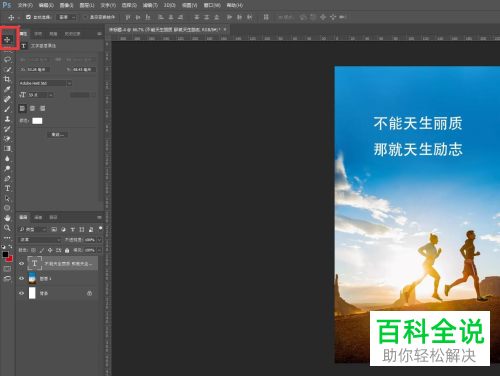Screen dimensions: 500x376
Task: Select the Brush tool
Action: [7, 109]
